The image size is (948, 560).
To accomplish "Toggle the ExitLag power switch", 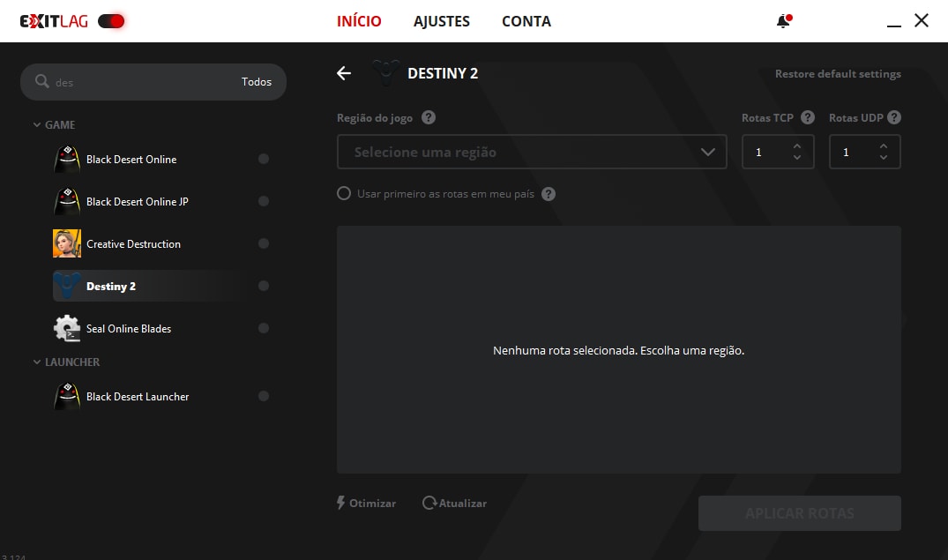I will pyautogui.click(x=111, y=21).
